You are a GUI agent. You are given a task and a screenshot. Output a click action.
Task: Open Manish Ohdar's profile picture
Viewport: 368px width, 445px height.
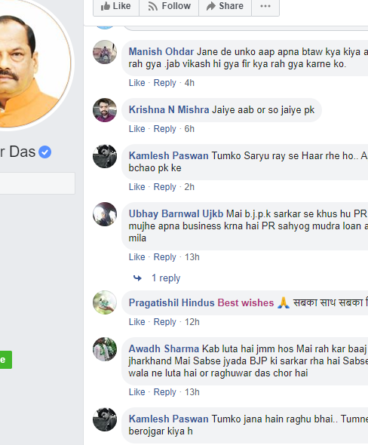coord(105,52)
